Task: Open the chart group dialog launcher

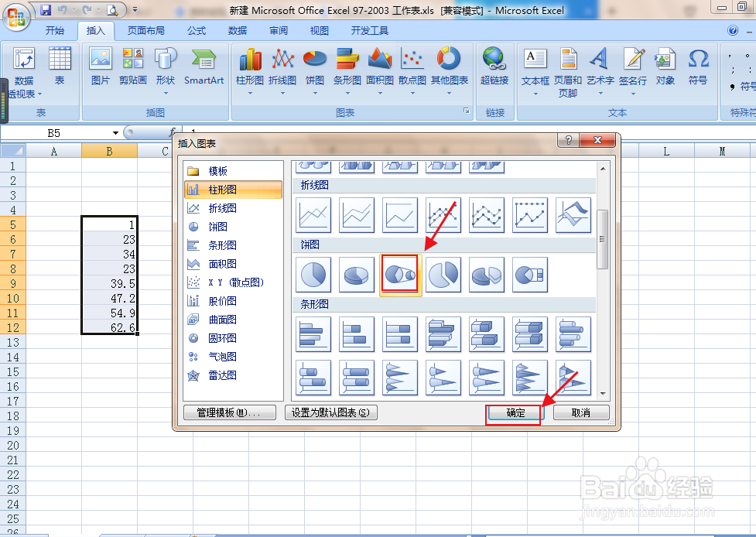Action: 467,111
